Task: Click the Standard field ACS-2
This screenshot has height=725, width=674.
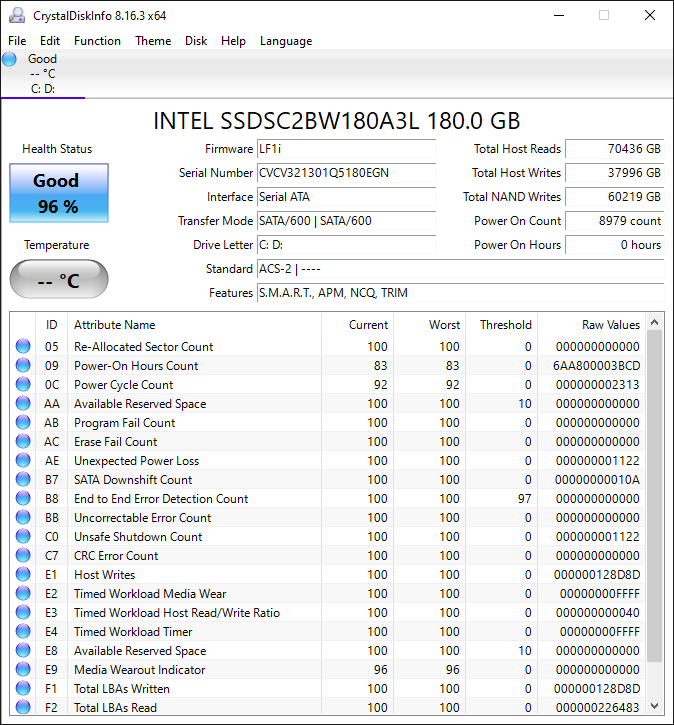Action: 460,269
